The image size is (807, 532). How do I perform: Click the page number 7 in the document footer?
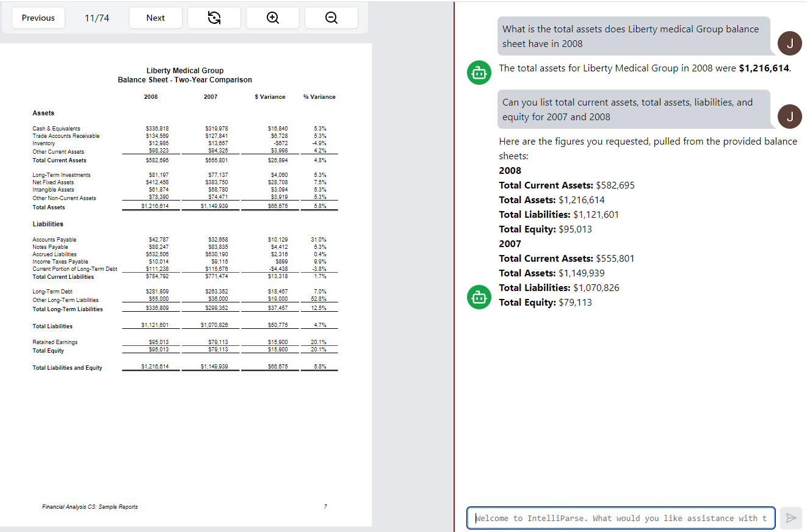click(325, 507)
